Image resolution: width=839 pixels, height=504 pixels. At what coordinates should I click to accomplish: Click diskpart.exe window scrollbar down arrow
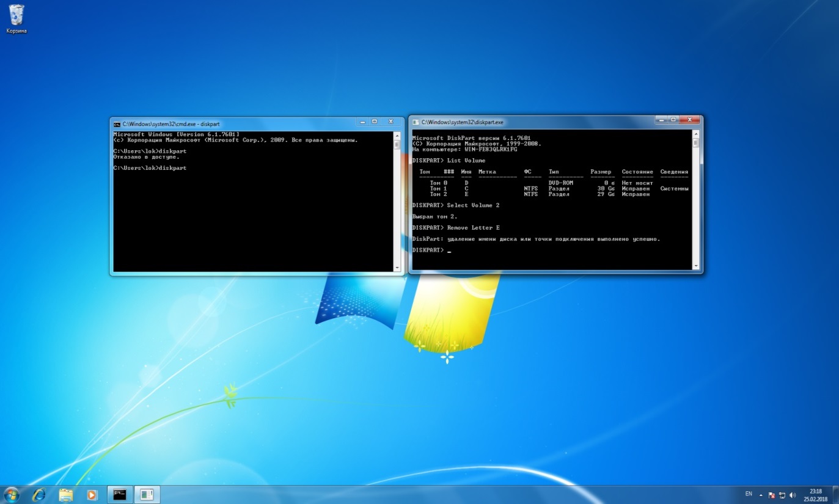pyautogui.click(x=695, y=266)
